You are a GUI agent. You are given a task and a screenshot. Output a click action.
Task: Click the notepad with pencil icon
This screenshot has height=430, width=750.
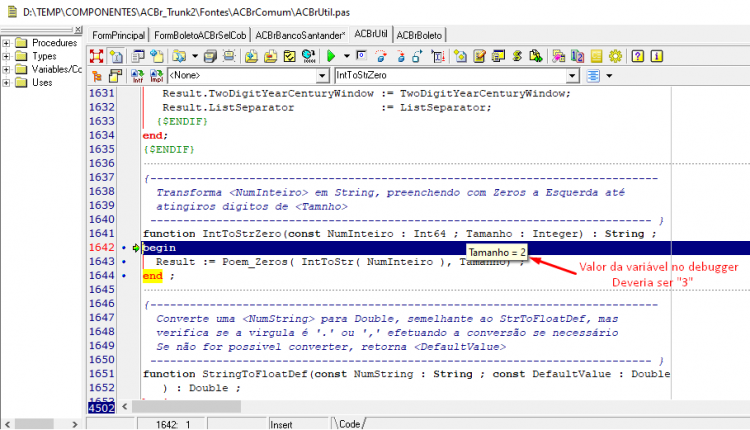point(479,56)
